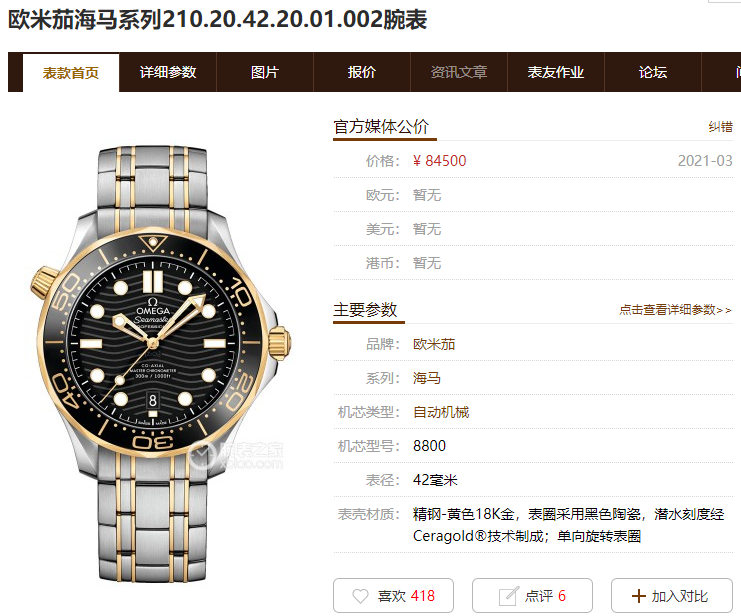Click the ¥84500 price value
Screen dimensions: 741x616
coord(439,161)
